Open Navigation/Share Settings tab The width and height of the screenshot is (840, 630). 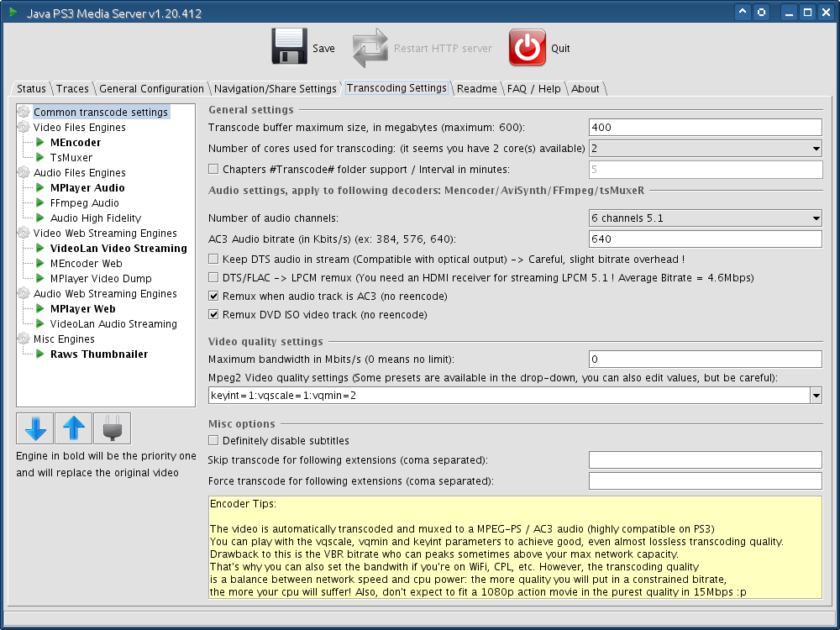(x=276, y=89)
